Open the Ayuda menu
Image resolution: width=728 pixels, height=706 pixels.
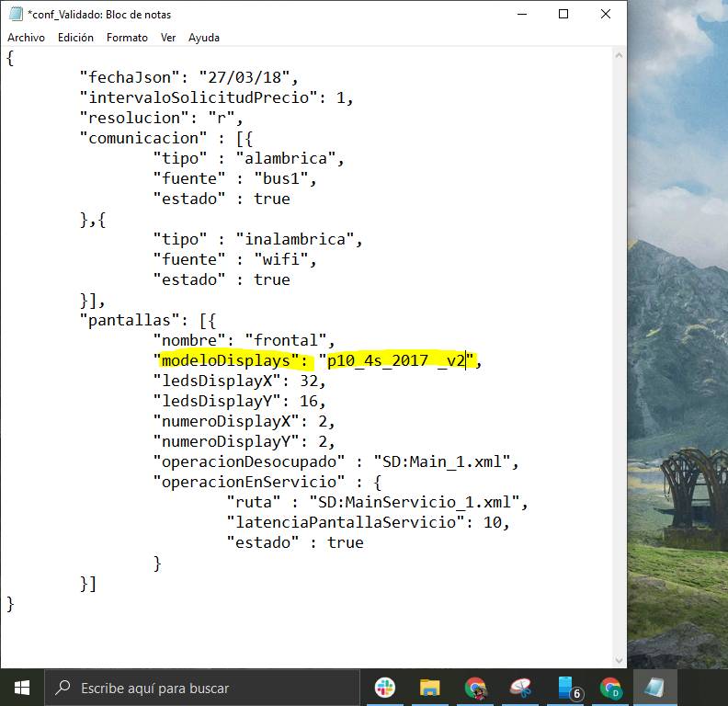click(x=204, y=38)
